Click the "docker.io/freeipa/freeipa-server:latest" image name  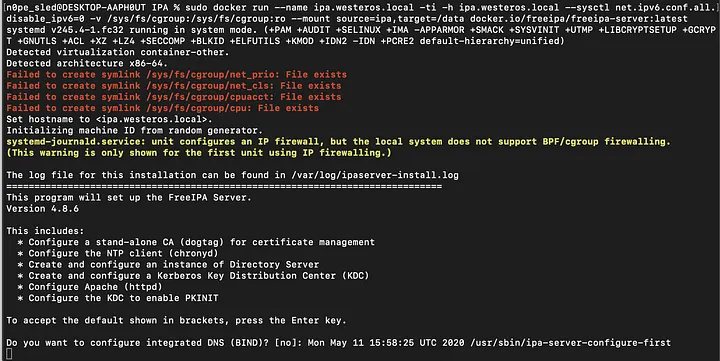(579, 19)
